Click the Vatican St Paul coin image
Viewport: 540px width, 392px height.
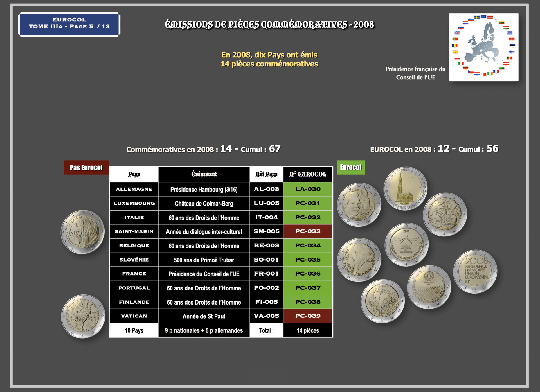tap(83, 316)
